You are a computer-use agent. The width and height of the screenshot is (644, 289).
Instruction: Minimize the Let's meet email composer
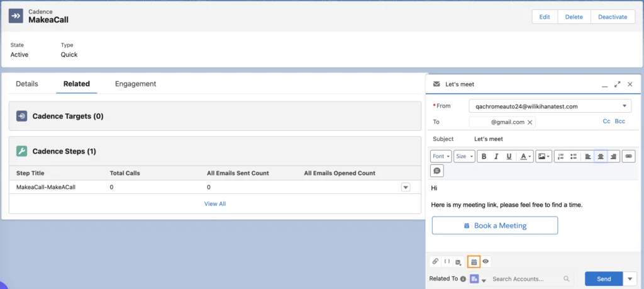pos(604,84)
